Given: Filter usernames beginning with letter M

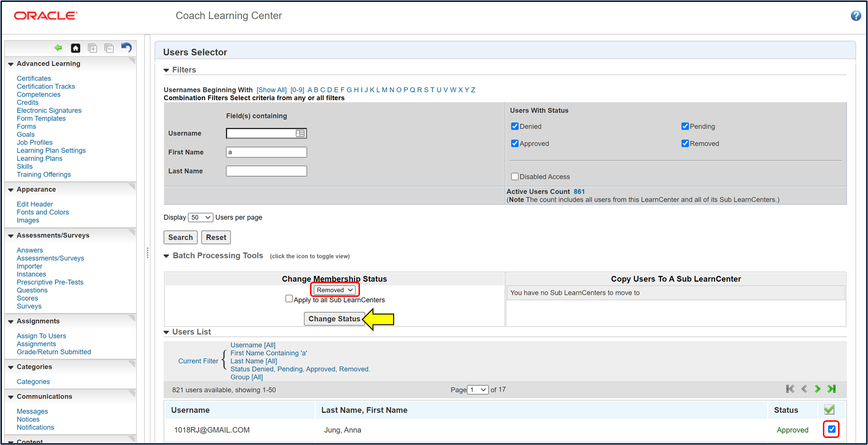Looking at the screenshot, I should coord(385,90).
